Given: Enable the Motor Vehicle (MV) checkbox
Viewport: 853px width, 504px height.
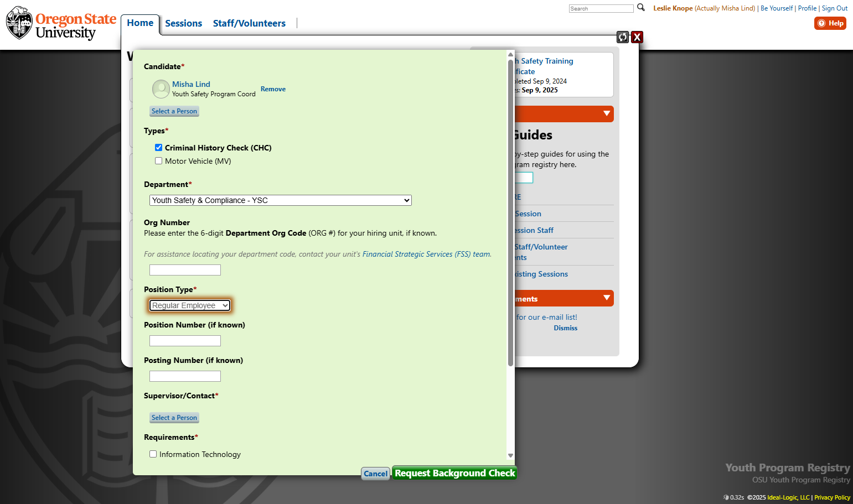Looking at the screenshot, I should pos(159,161).
